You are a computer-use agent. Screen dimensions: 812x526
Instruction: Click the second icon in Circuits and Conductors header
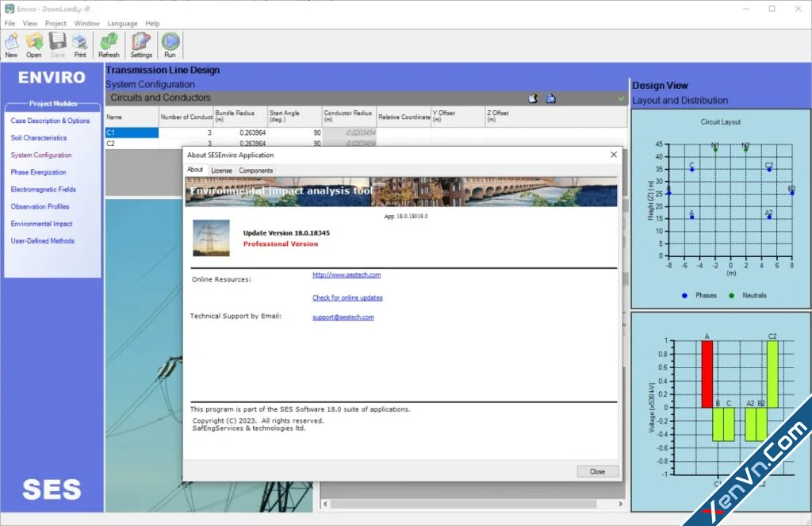(551, 98)
